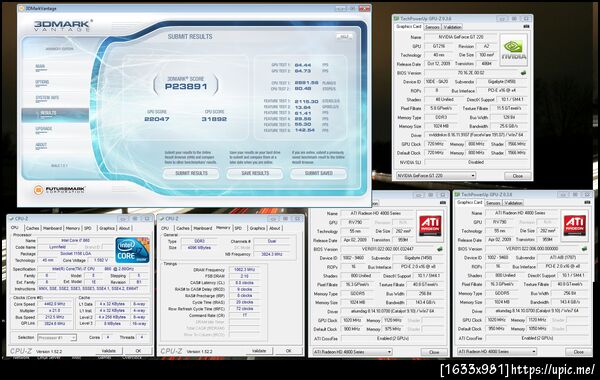Open the GPU selector in the ATI AIB GPU-Z window

497,351
